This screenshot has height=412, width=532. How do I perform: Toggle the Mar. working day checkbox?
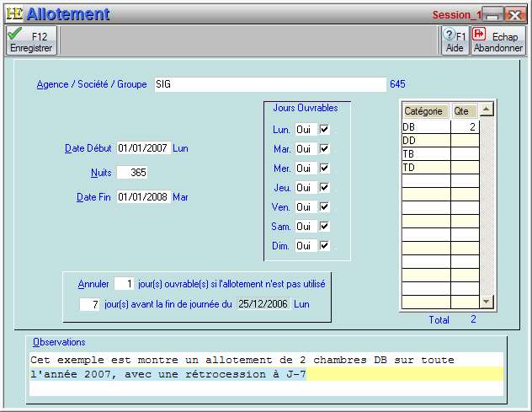324,149
